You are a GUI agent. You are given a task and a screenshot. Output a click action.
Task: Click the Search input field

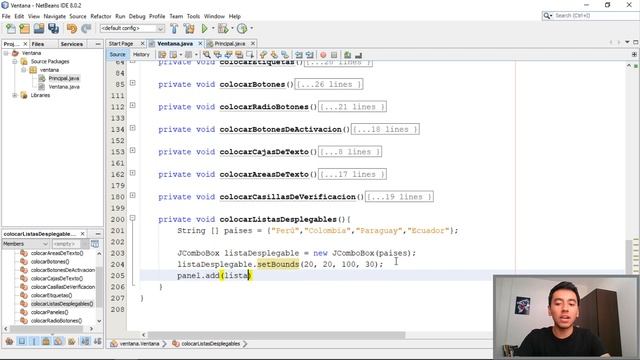595,16
